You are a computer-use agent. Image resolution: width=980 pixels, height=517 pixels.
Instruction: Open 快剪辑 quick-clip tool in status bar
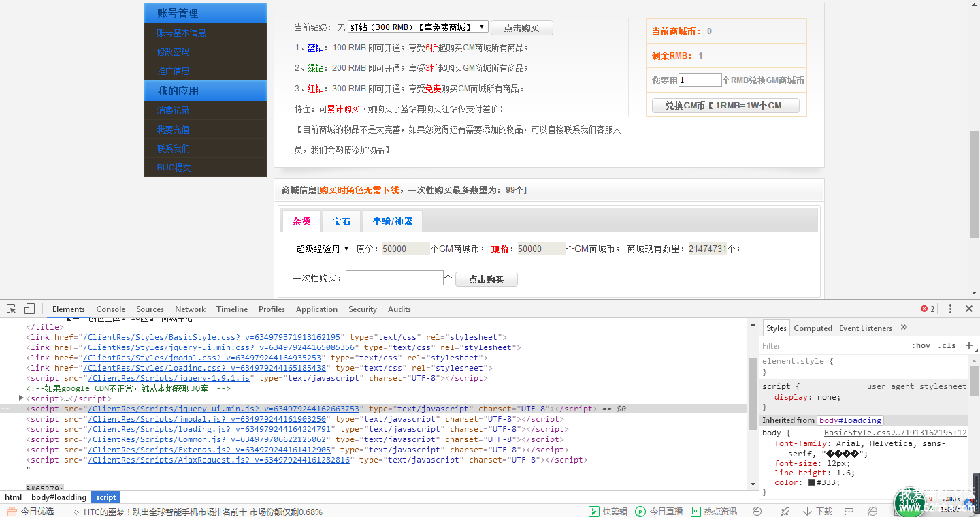point(609,511)
